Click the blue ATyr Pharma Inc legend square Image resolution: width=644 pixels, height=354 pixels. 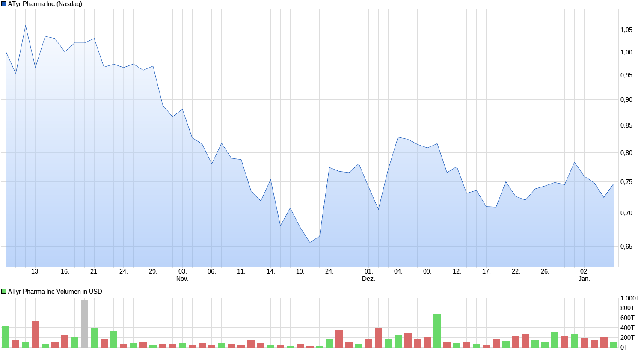pyautogui.click(x=3, y=4)
